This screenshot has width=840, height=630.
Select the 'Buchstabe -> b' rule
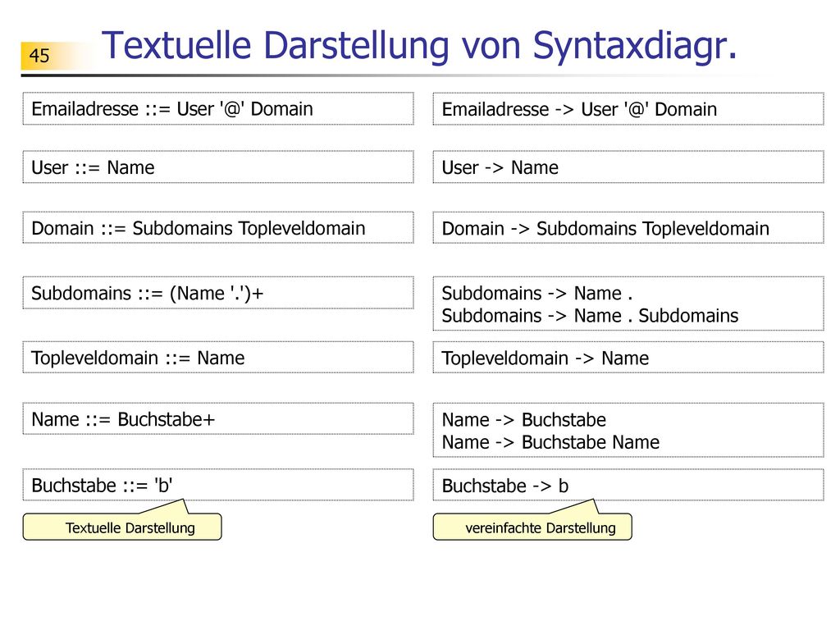pos(628,485)
